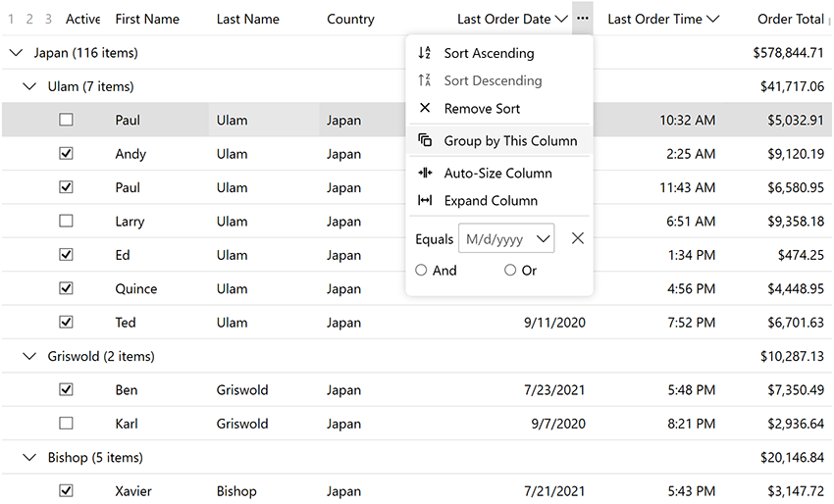Select the And filter radio button
Screen dimensions: 834x504
coord(421,271)
